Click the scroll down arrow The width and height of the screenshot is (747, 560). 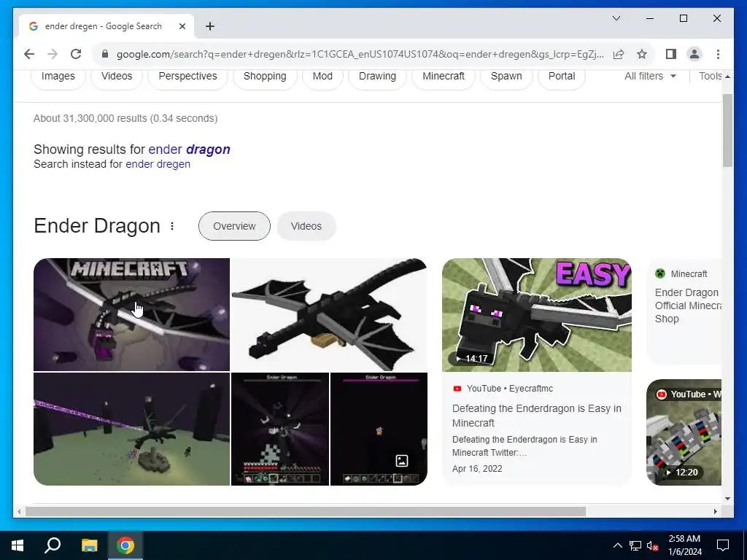(x=727, y=499)
